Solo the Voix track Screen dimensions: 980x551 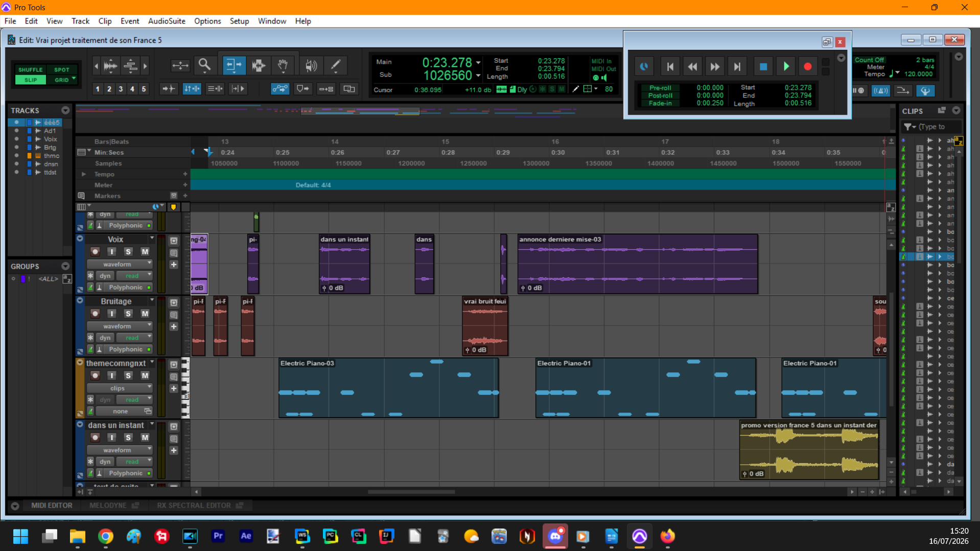pyautogui.click(x=128, y=252)
